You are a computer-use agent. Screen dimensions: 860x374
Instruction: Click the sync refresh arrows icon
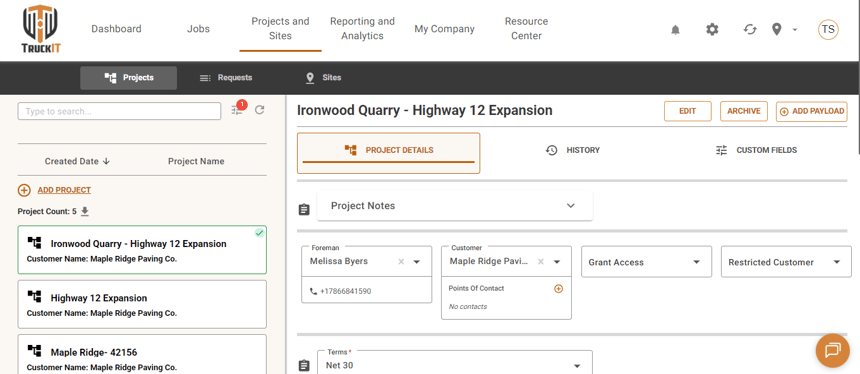[750, 29]
